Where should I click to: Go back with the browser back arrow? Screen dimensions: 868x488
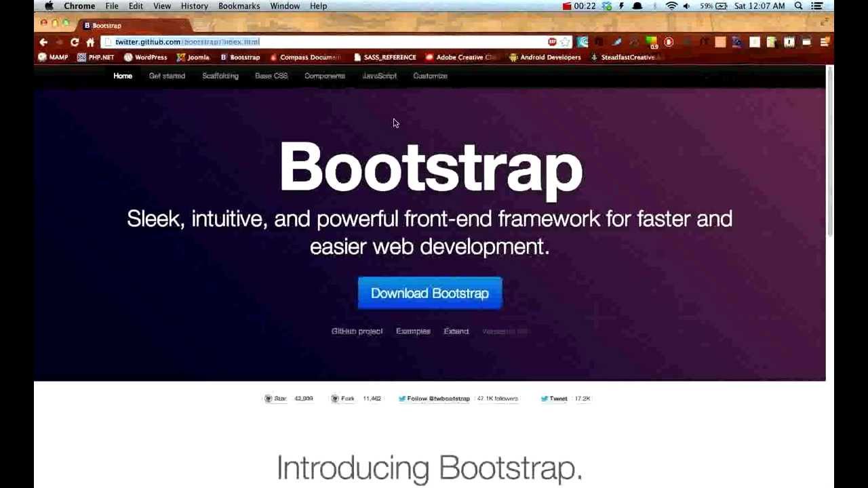point(43,42)
